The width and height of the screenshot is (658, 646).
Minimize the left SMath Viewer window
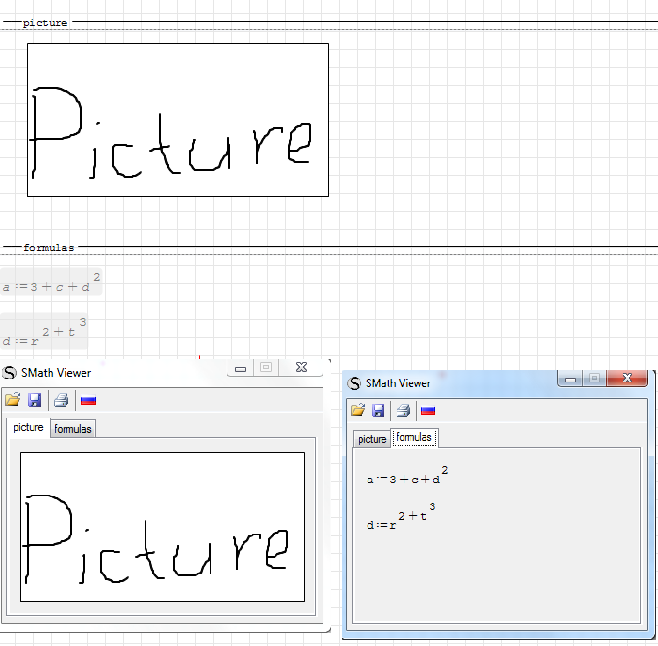tap(240, 368)
